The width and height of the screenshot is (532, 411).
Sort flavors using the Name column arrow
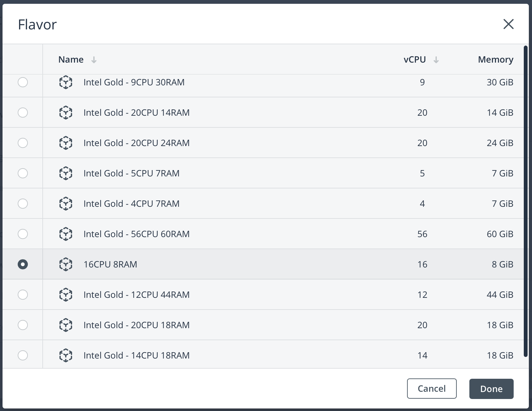94,60
